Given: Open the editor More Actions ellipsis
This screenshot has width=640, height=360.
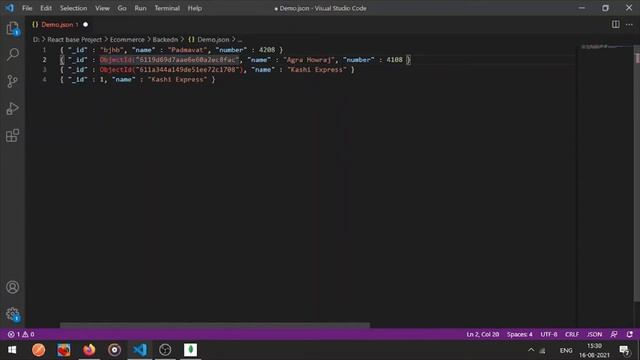Looking at the screenshot, I should [629, 24].
